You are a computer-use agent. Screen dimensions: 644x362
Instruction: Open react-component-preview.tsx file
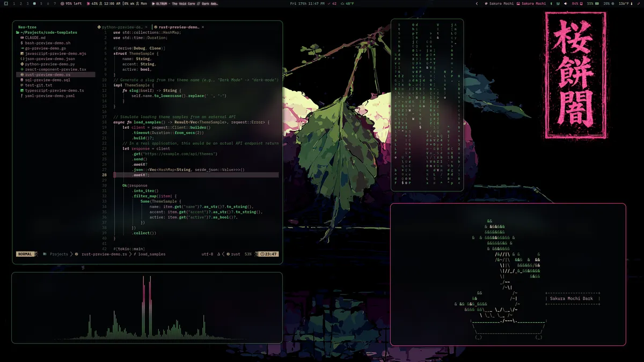point(55,69)
